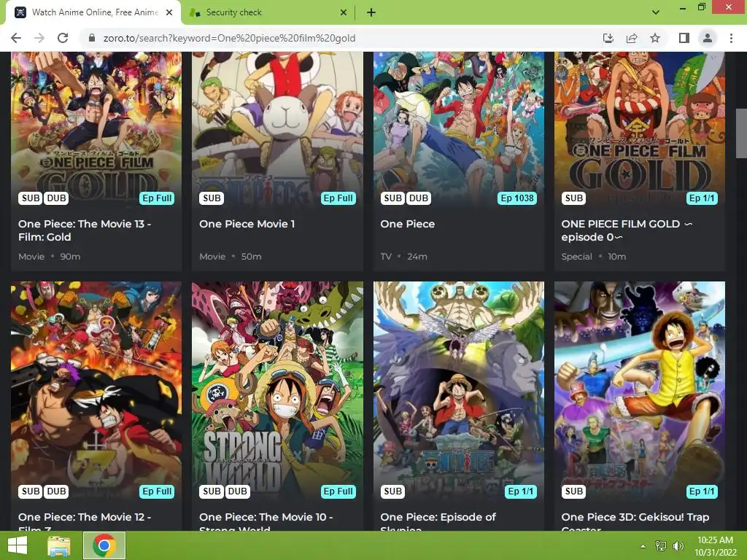
Task: Click the '90m' duration under Film Gold
Action: 70,256
